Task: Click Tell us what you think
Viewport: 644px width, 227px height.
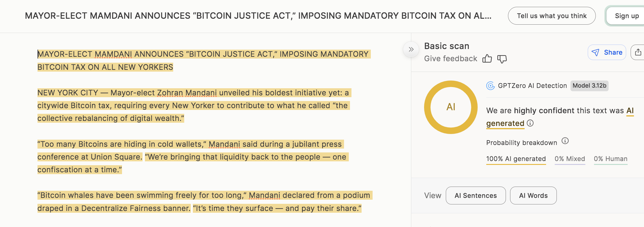Action: pos(551,16)
